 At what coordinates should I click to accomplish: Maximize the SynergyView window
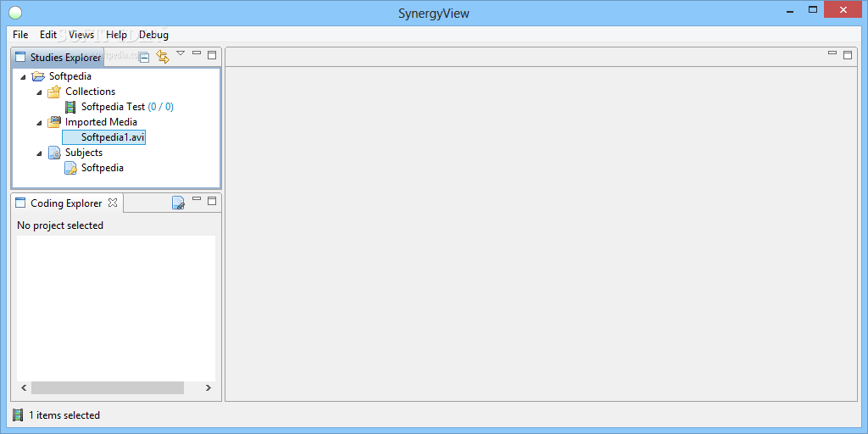coord(813,9)
